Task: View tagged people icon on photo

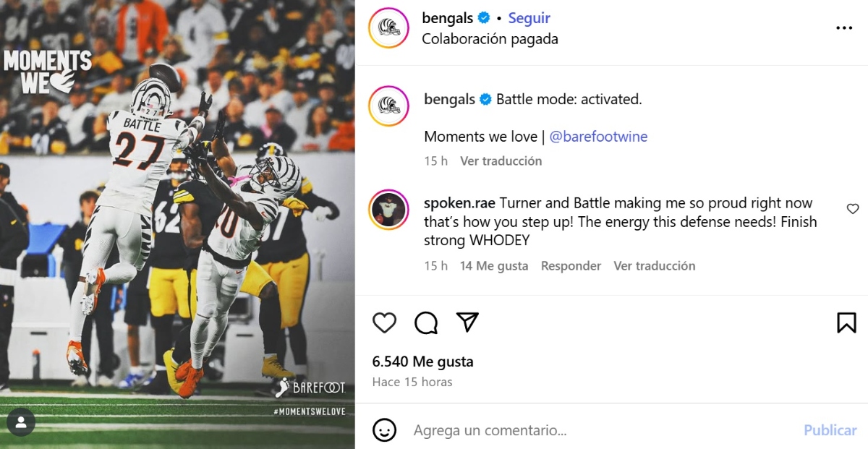Action: tap(21, 422)
